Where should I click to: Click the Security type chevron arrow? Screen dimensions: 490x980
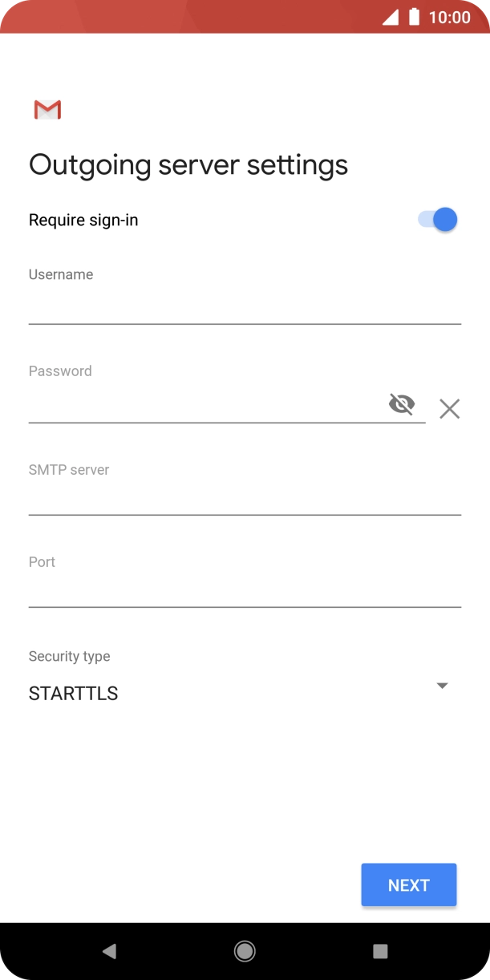click(x=442, y=686)
